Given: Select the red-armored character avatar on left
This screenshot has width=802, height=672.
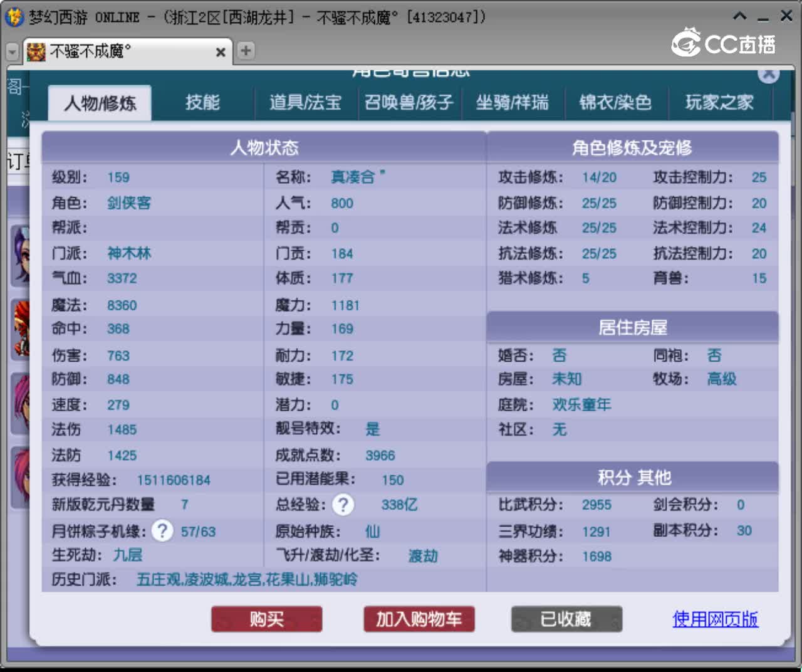Looking at the screenshot, I should (21, 329).
